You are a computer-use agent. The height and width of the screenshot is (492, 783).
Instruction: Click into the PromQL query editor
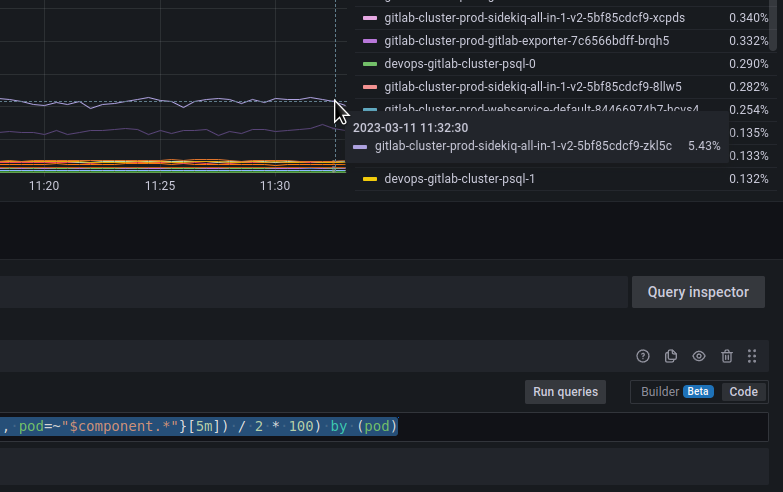[x=384, y=427]
